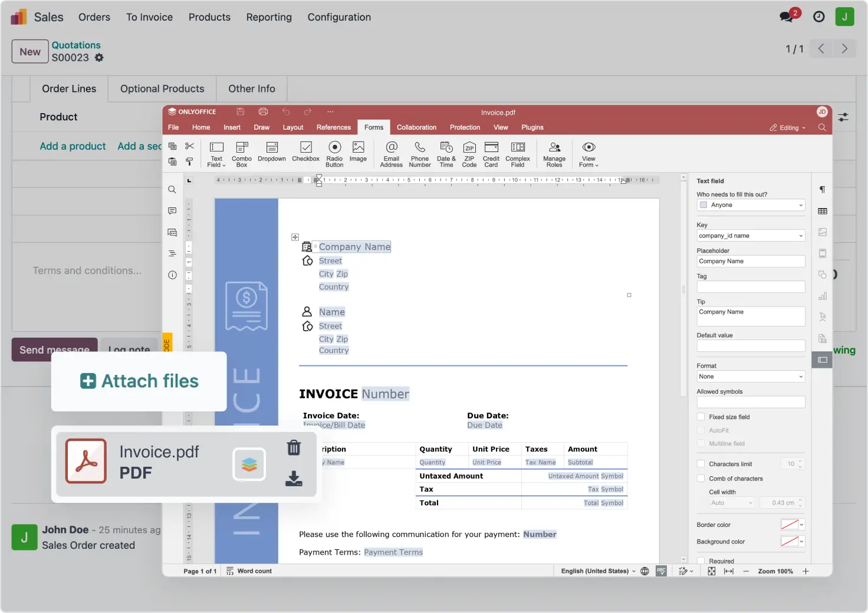Image resolution: width=868 pixels, height=613 pixels.
Task: Open the document language dropdown English (United States)
Action: pos(598,571)
